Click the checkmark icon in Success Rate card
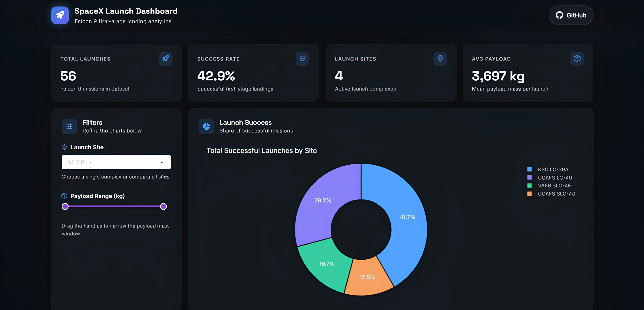Screen dimensions: 644x310 tap(303, 59)
